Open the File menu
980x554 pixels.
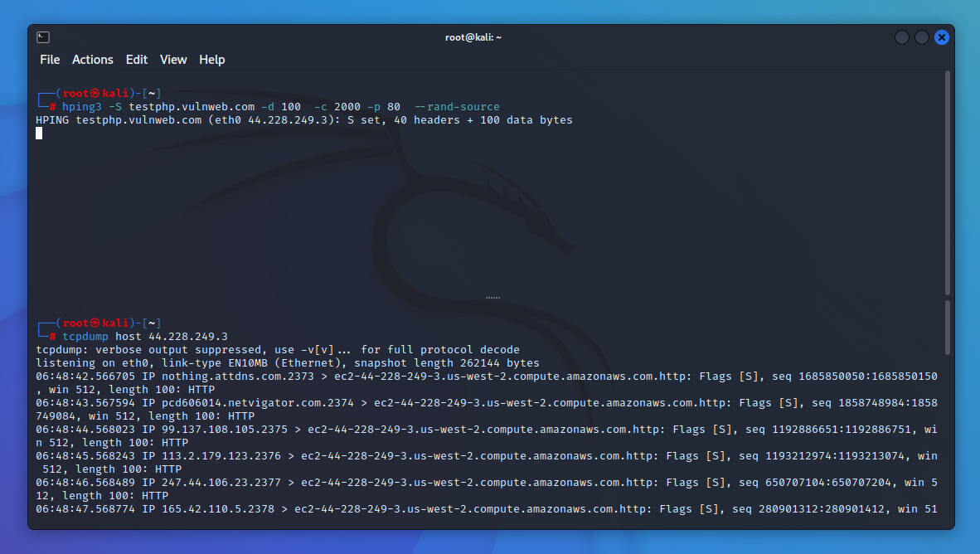(50, 60)
